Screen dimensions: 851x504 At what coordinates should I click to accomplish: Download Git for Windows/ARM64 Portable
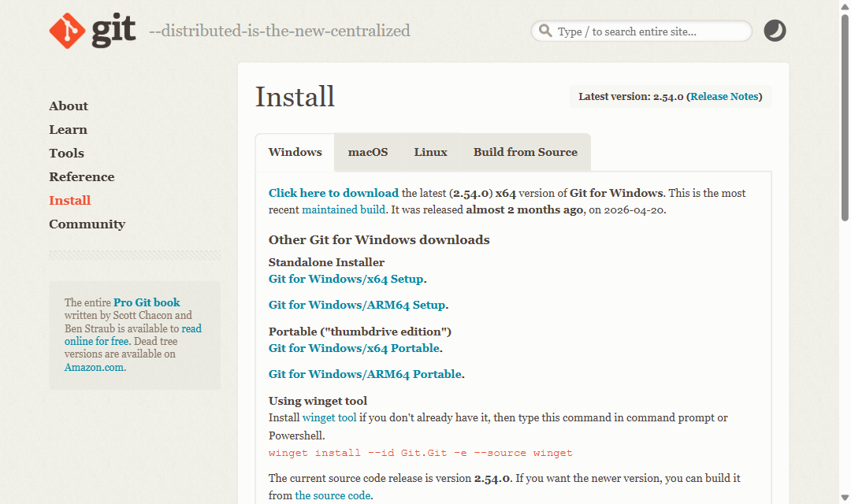(x=366, y=374)
